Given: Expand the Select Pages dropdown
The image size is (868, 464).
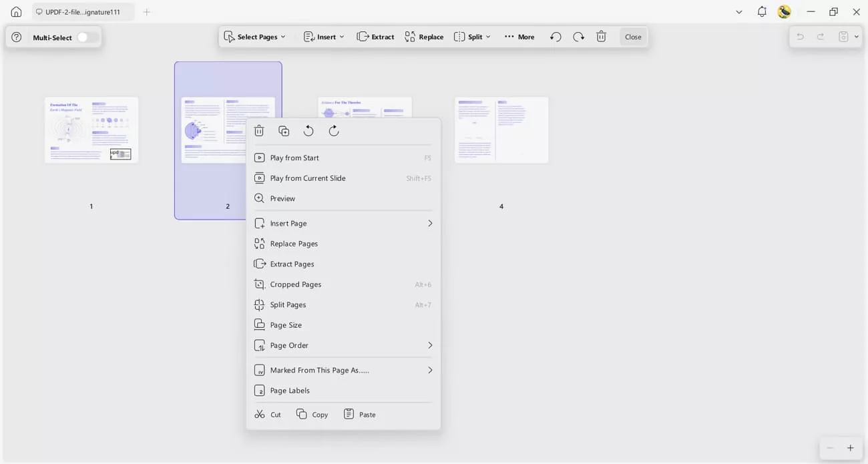Looking at the screenshot, I should 256,37.
